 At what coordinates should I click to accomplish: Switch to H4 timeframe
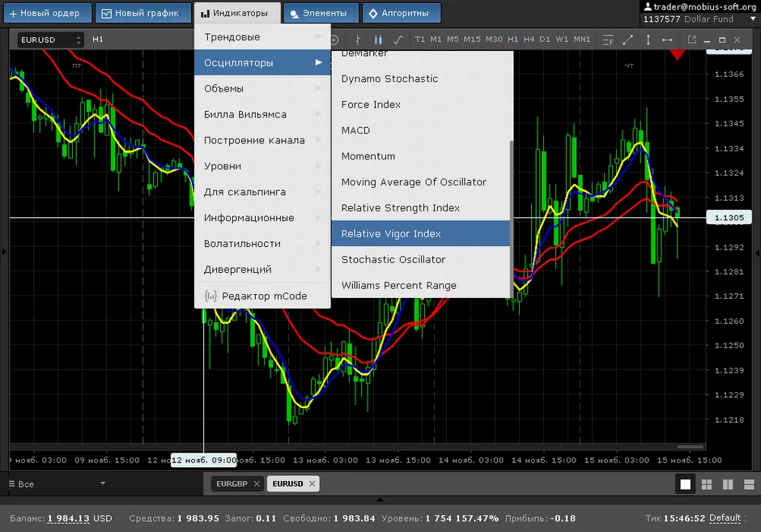click(x=529, y=40)
